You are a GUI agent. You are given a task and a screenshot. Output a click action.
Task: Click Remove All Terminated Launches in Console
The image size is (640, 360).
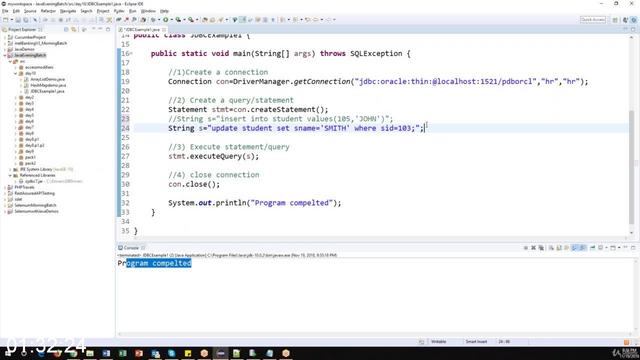tap(541, 248)
